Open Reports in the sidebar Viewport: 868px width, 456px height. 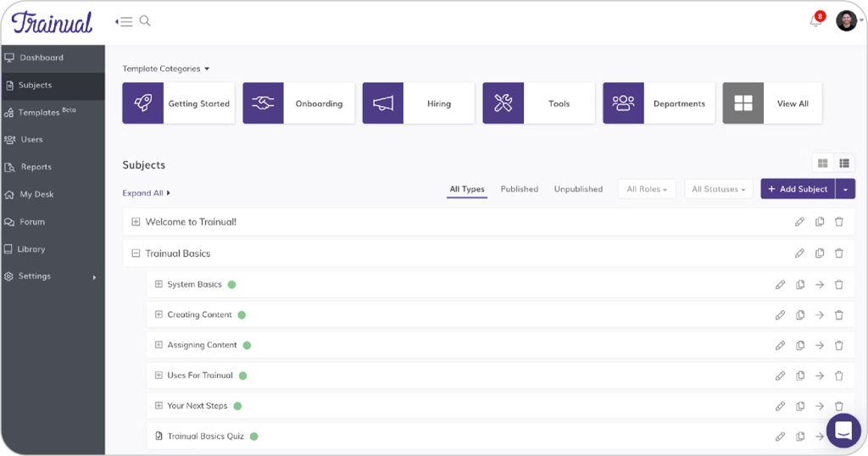36,167
